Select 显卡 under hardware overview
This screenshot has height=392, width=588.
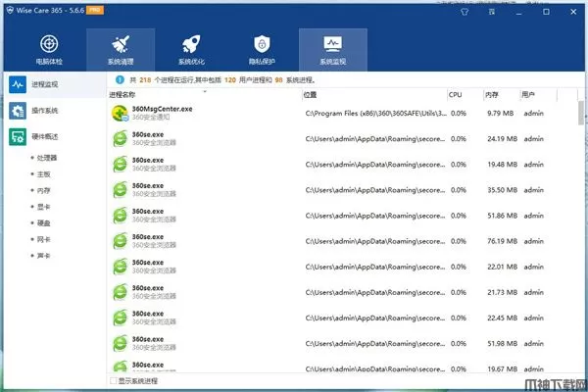tap(44, 207)
